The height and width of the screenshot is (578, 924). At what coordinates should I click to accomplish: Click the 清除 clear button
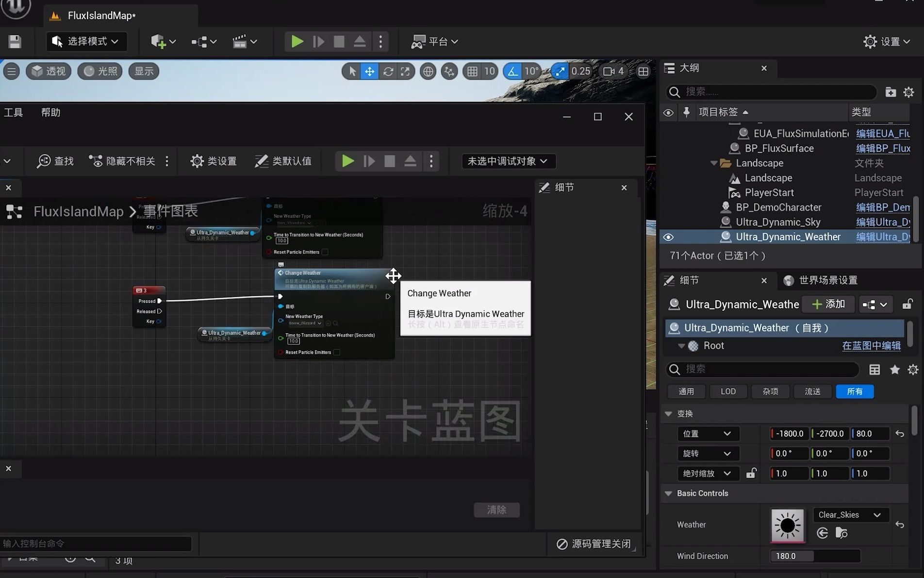tap(496, 510)
